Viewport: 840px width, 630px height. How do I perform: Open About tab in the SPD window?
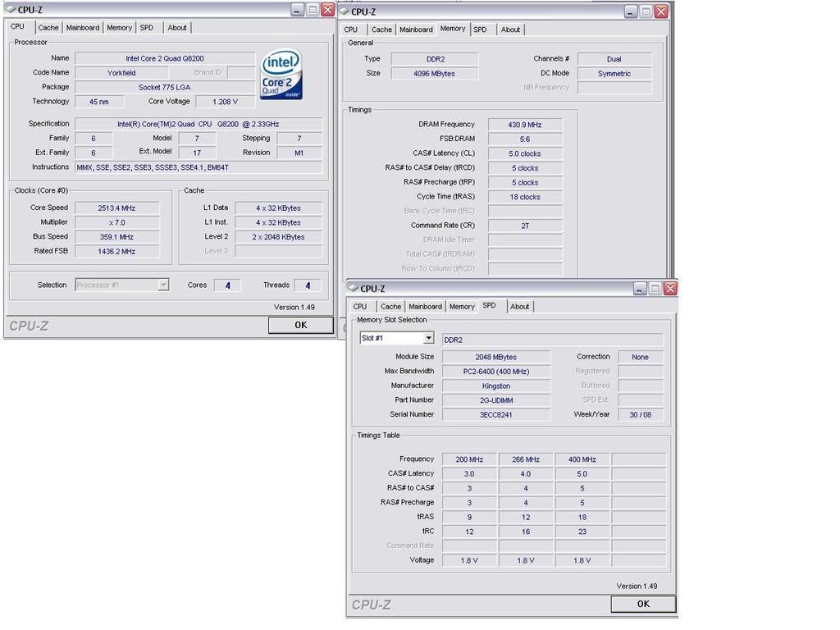click(x=520, y=307)
